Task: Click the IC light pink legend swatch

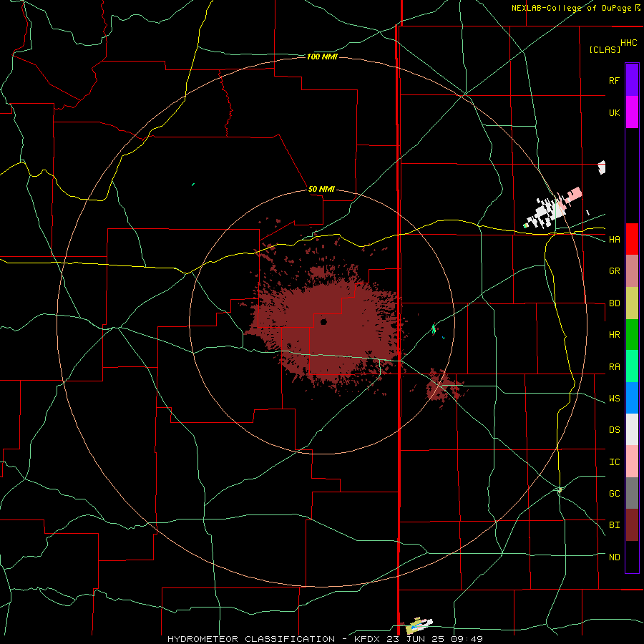Action: [x=632, y=462]
